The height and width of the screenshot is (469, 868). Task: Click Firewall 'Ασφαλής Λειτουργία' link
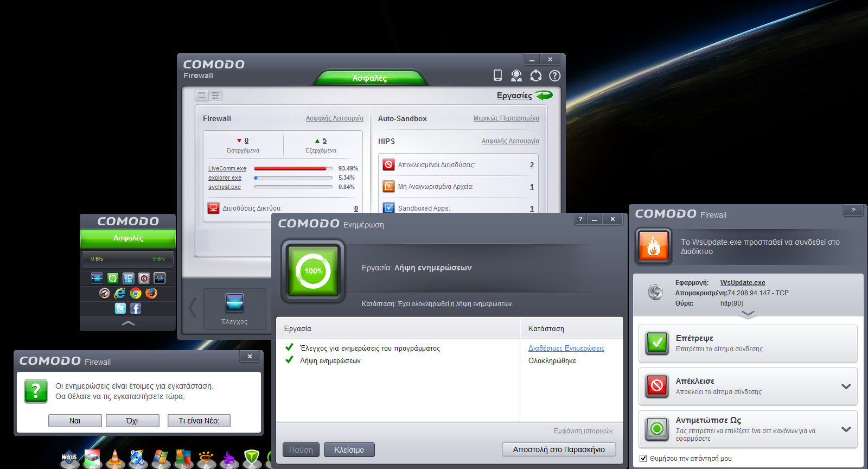tap(335, 118)
